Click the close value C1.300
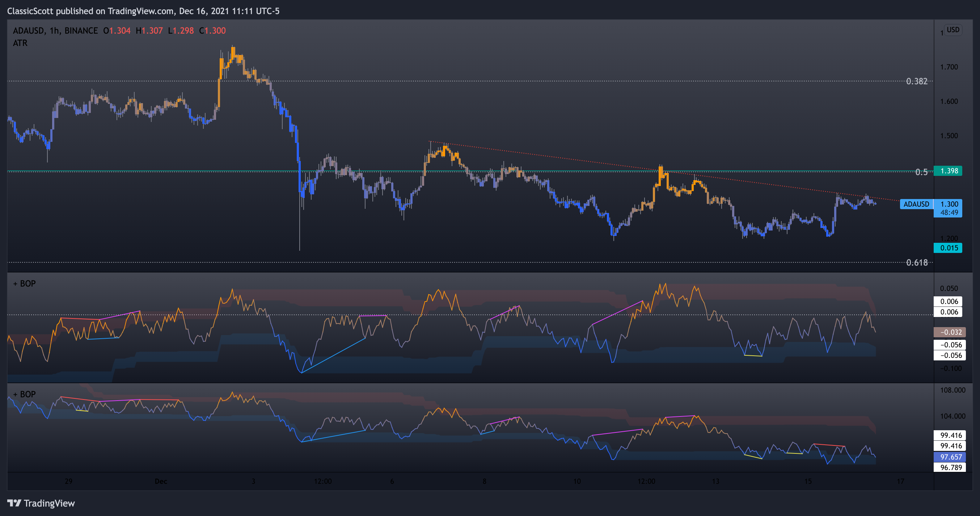Image resolution: width=980 pixels, height=516 pixels. [x=212, y=30]
